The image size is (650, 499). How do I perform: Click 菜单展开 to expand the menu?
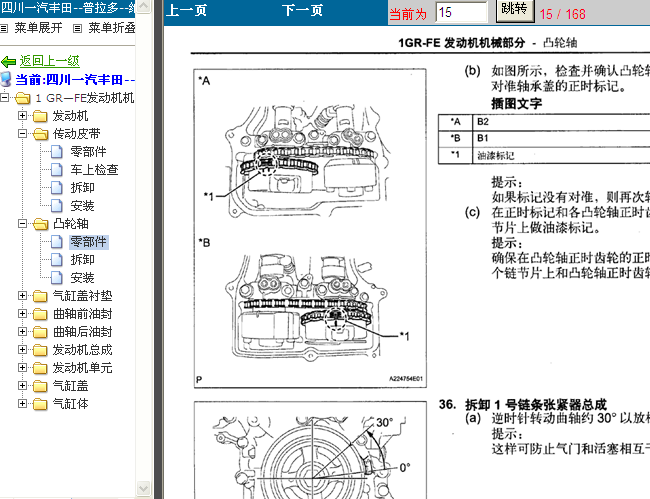[x=38, y=28]
